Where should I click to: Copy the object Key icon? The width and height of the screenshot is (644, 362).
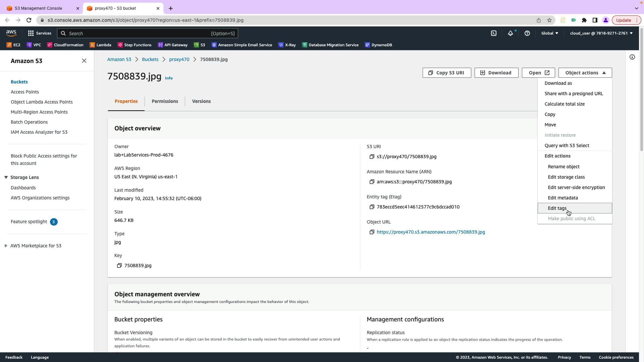coord(119,265)
